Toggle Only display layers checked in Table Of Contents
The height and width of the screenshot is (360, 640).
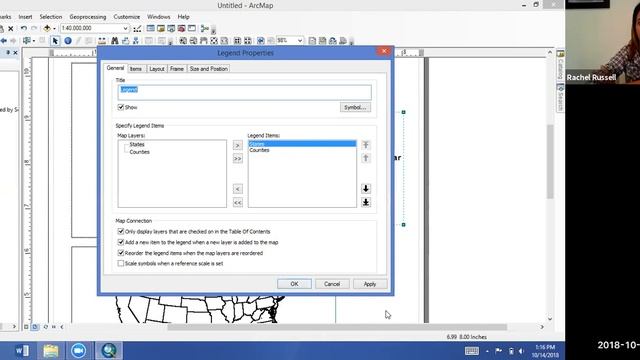[x=121, y=231]
